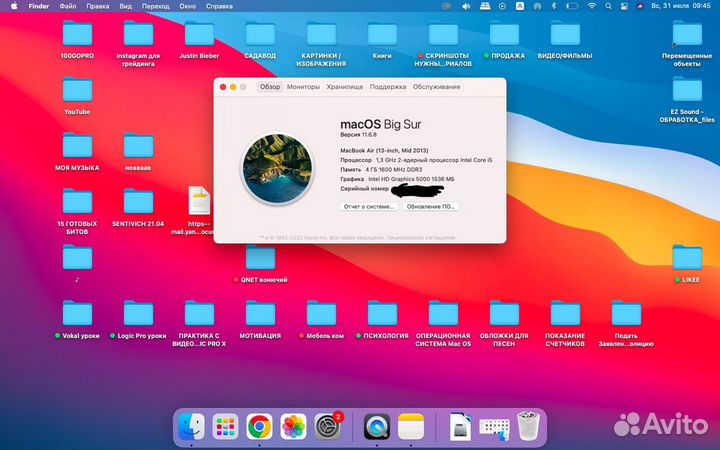Open the Справка menu

click(x=219, y=6)
